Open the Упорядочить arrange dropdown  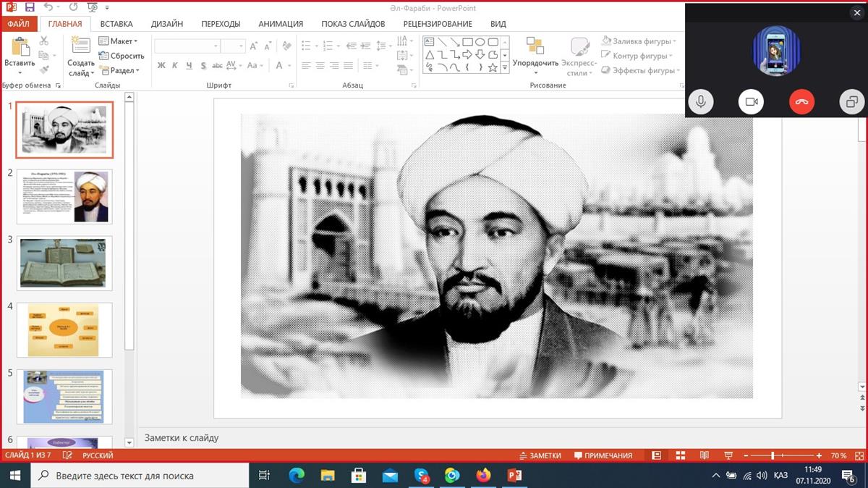535,63
